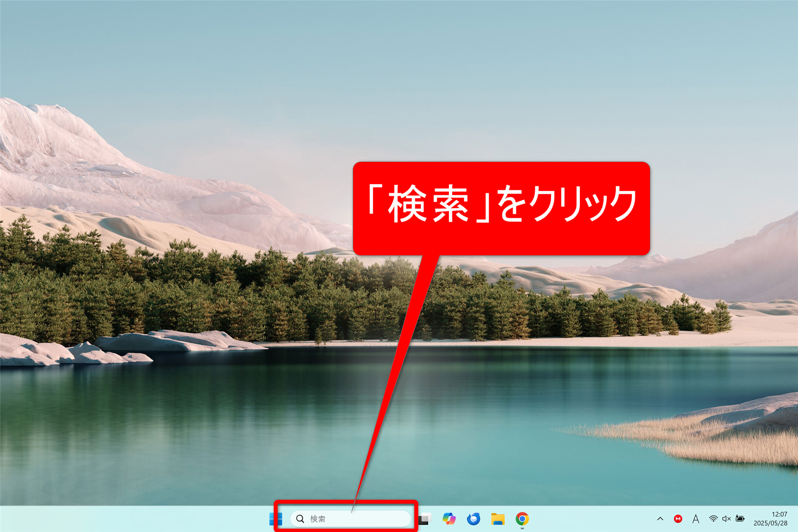Open Wi-Fi network settings from the tray
Image resolution: width=798 pixels, height=532 pixels.
click(714, 519)
